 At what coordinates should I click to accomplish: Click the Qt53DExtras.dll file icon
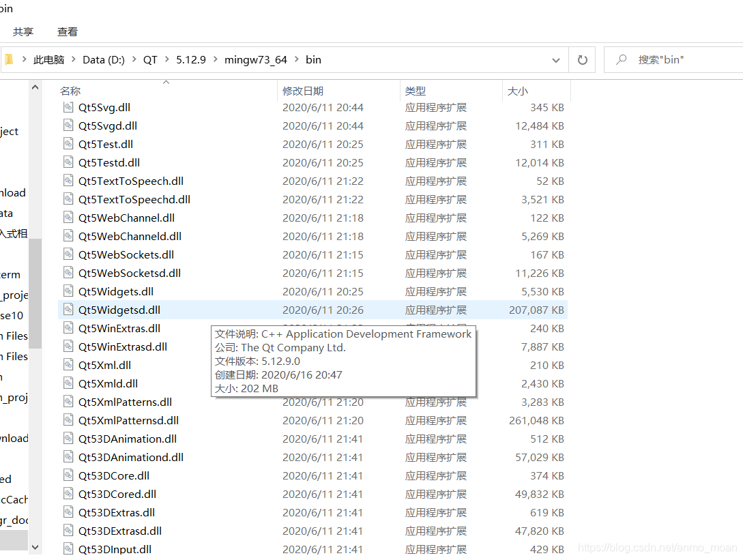pos(68,513)
